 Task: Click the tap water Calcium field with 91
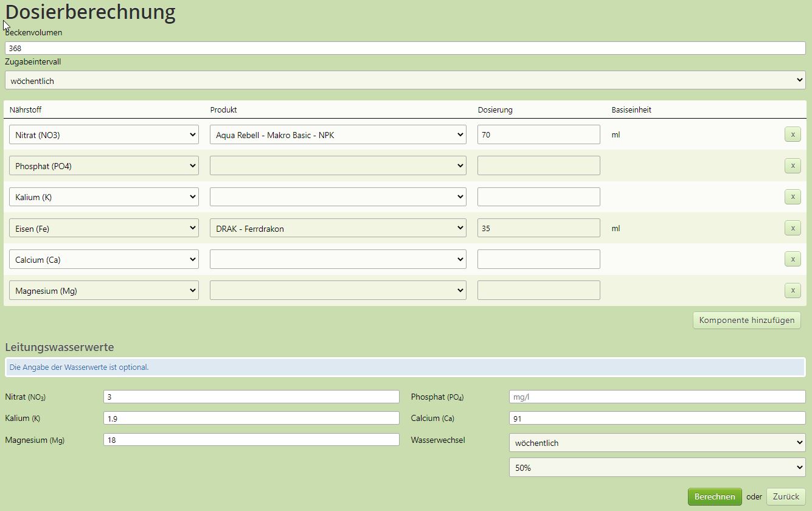click(658, 418)
